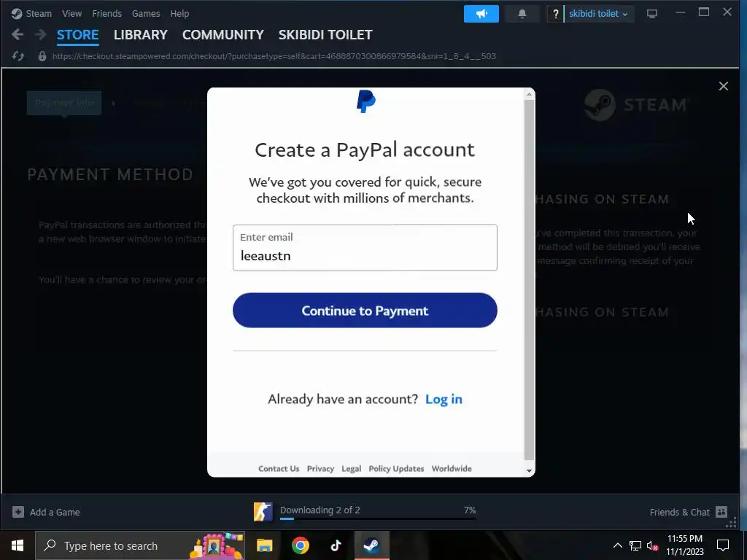
Task: Click the Enter email input field
Action: coord(365,248)
